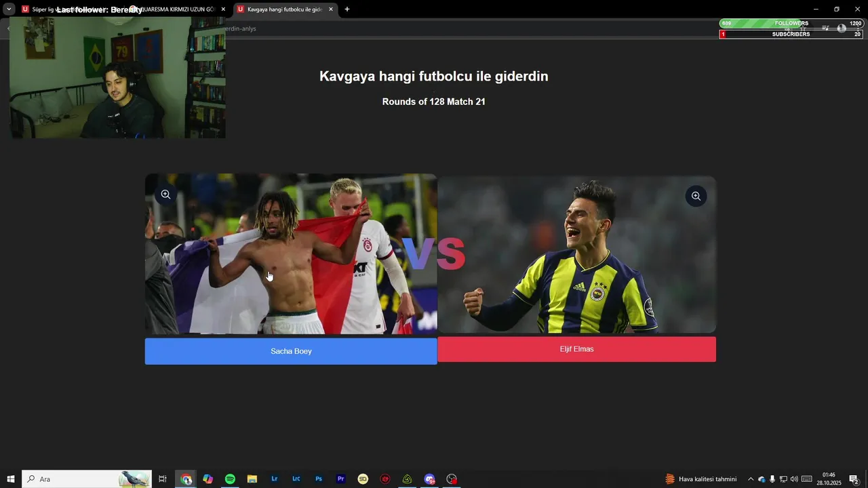The width and height of the screenshot is (868, 488).
Task: Open the clock and calendar flyout
Action: pyautogui.click(x=829, y=479)
